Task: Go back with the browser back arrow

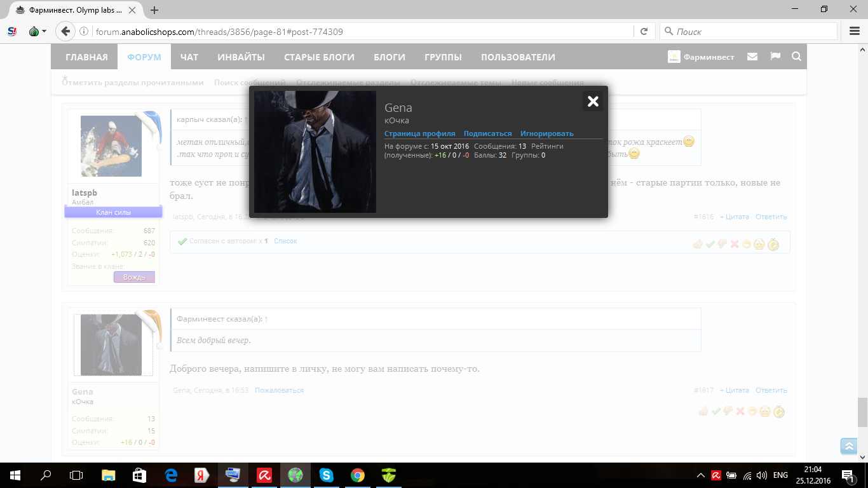Action: (x=65, y=31)
